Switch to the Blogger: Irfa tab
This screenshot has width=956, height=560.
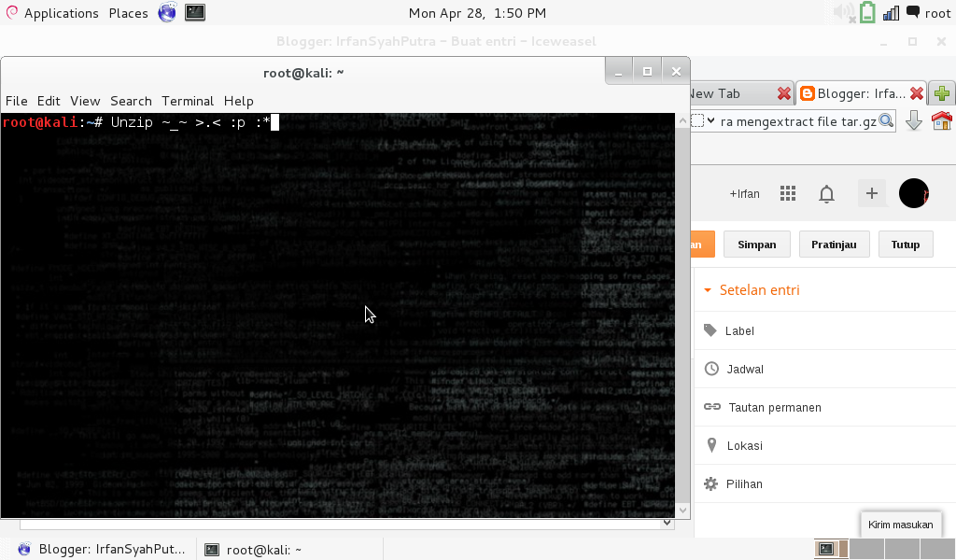click(x=854, y=92)
